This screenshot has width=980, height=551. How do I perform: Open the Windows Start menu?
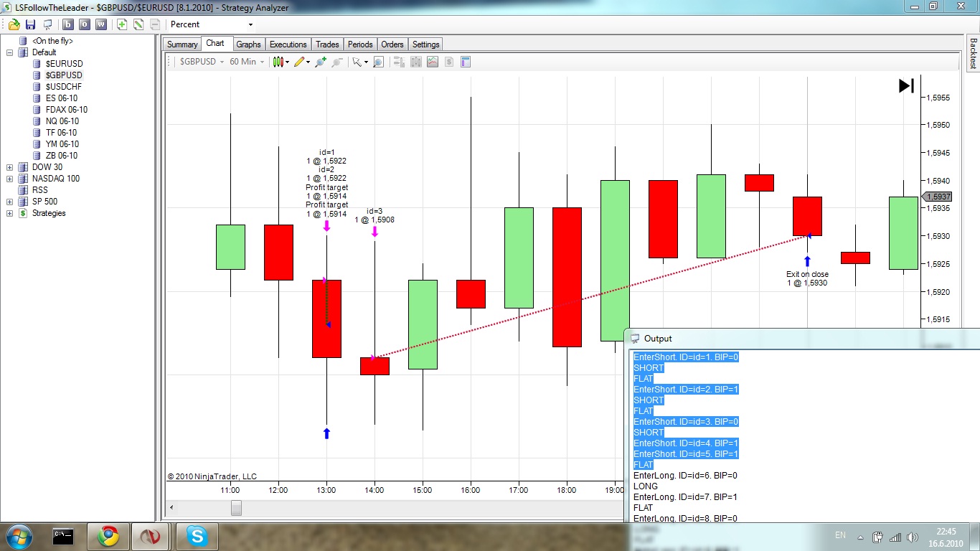point(19,536)
